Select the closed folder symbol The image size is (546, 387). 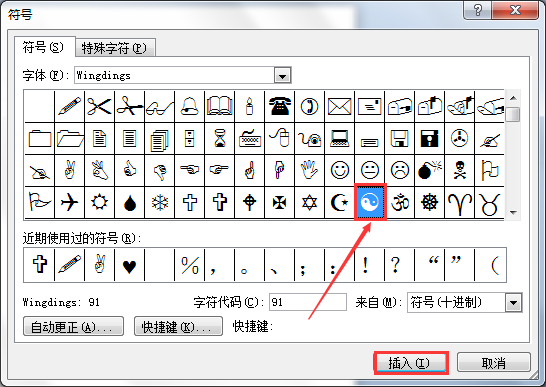click(40, 138)
